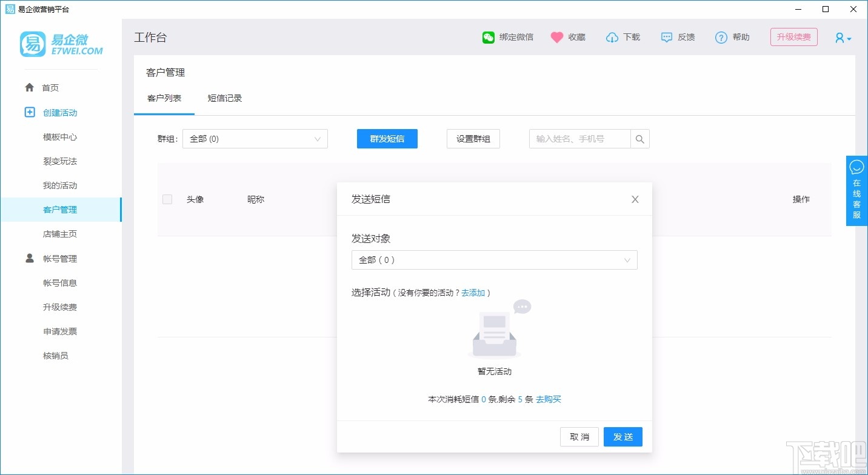Select the header checkbox in customer list
The width and height of the screenshot is (868, 475).
click(x=167, y=199)
